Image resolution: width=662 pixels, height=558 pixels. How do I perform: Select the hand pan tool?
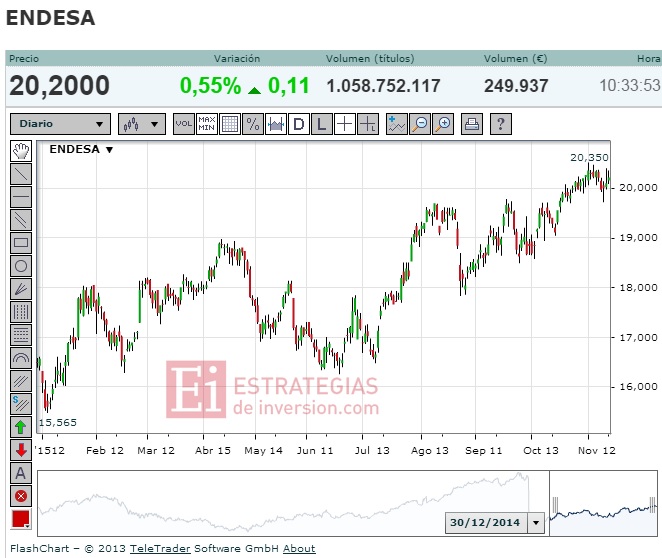[21, 151]
